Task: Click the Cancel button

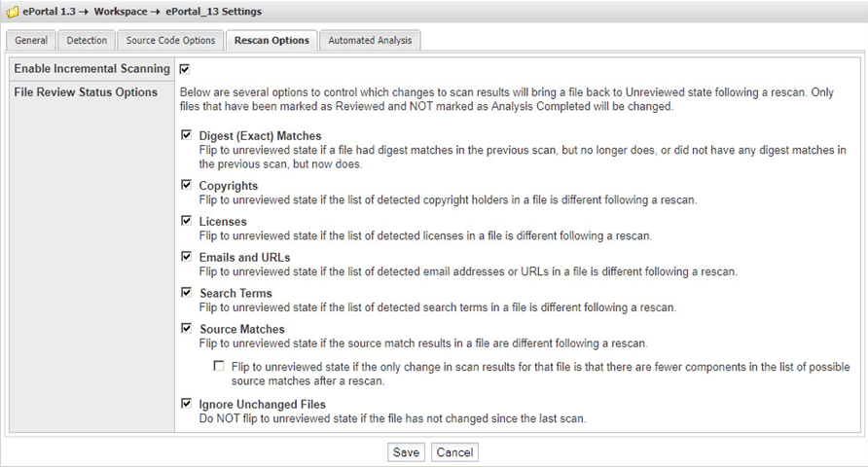Action: (x=454, y=452)
